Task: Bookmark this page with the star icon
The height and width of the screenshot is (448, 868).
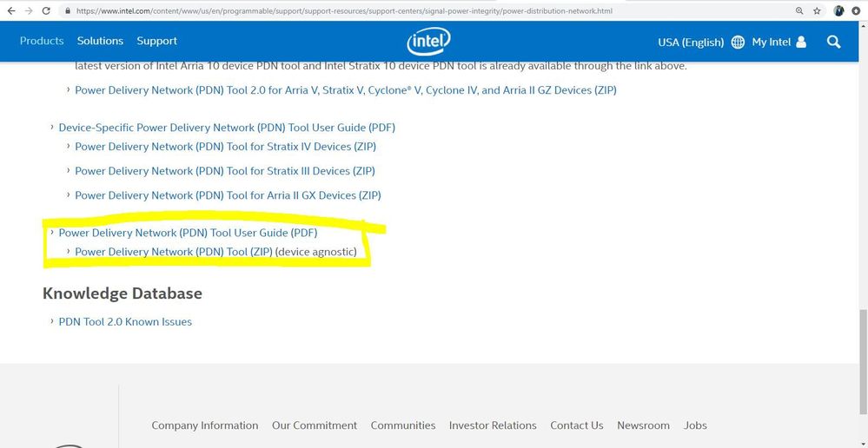Action: click(x=818, y=11)
